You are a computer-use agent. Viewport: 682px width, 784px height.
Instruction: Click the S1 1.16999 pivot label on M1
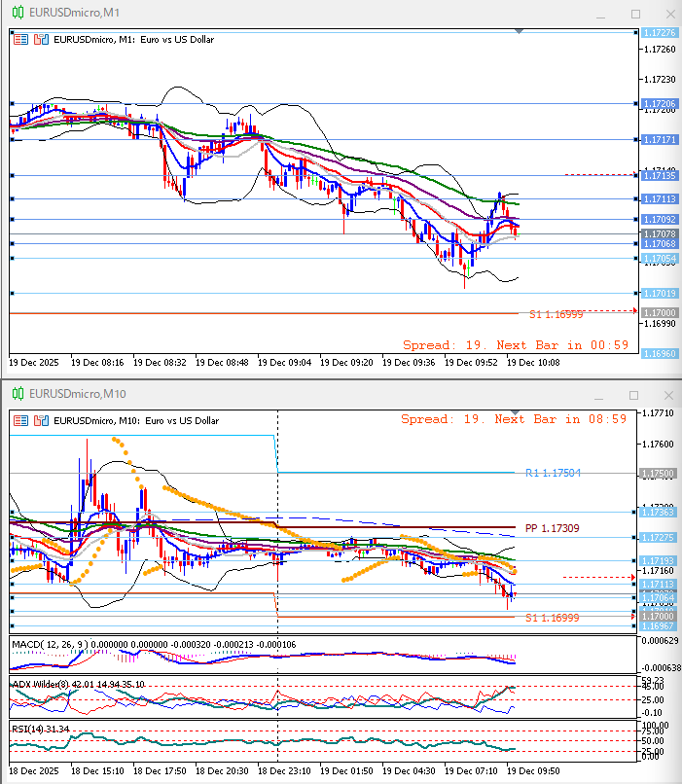556,315
